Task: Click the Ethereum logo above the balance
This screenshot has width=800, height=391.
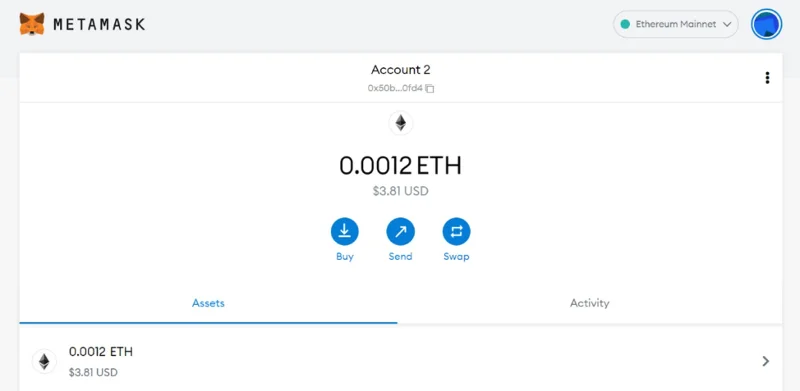Action: coord(401,124)
